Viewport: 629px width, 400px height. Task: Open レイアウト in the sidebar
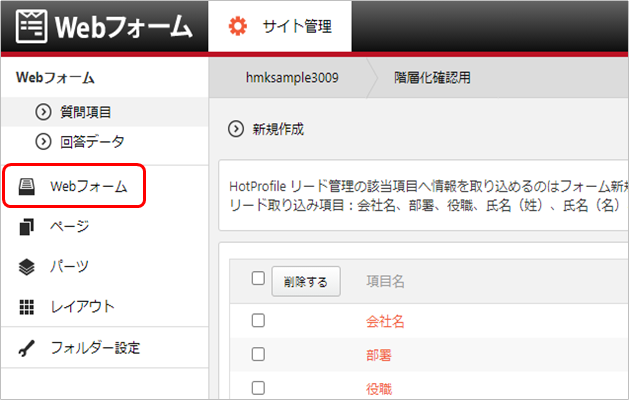[83, 307]
